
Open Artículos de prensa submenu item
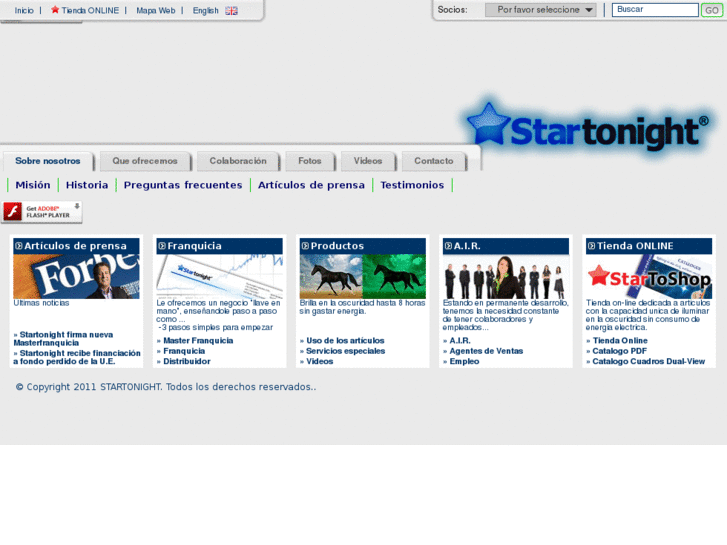click(311, 185)
